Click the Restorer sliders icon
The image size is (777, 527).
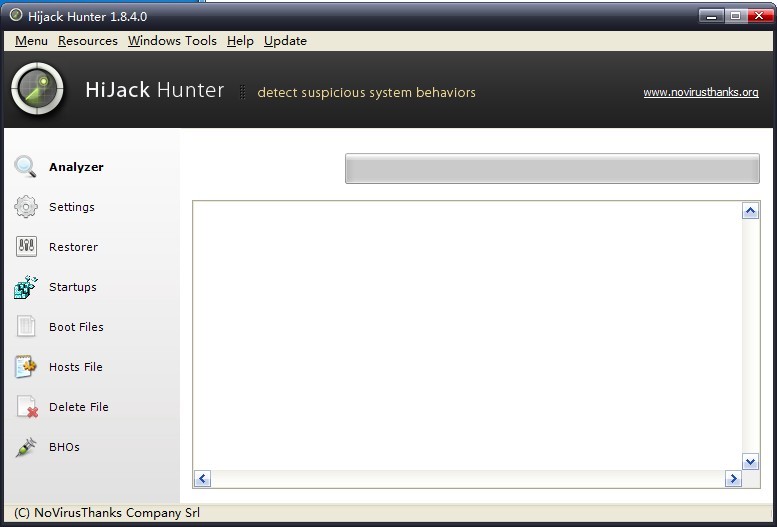[x=26, y=247]
